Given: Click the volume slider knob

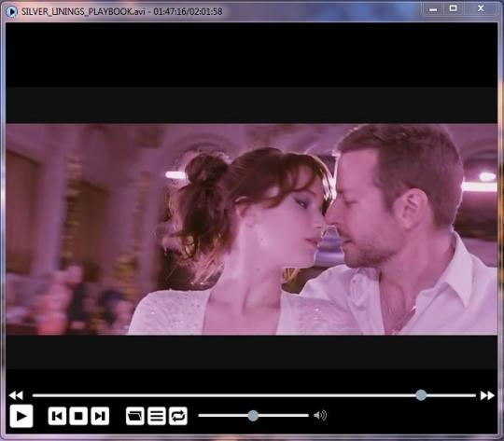Looking at the screenshot, I should tap(253, 415).
